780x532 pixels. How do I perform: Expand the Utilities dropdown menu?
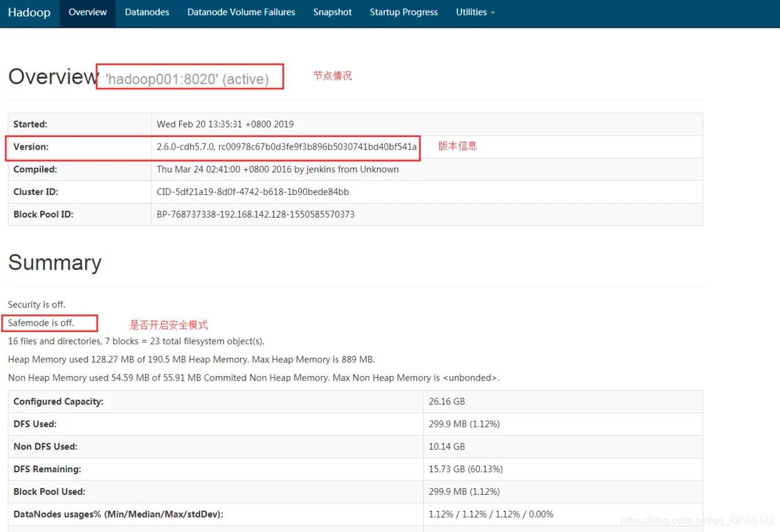[476, 13]
